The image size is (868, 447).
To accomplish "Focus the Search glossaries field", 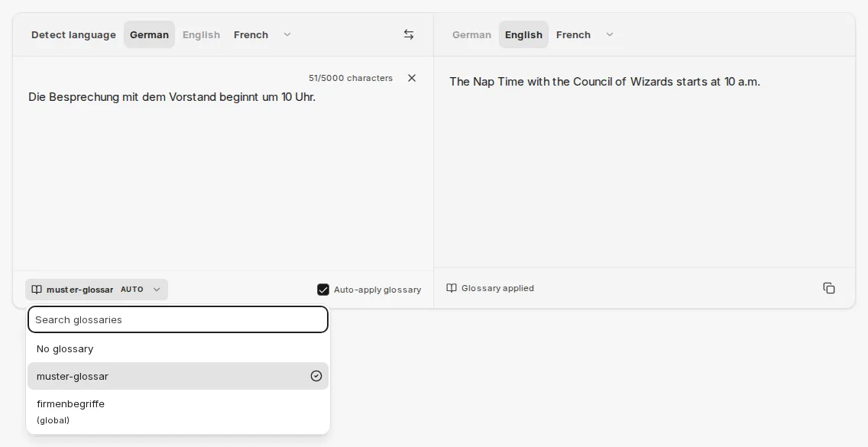I will tap(178, 319).
